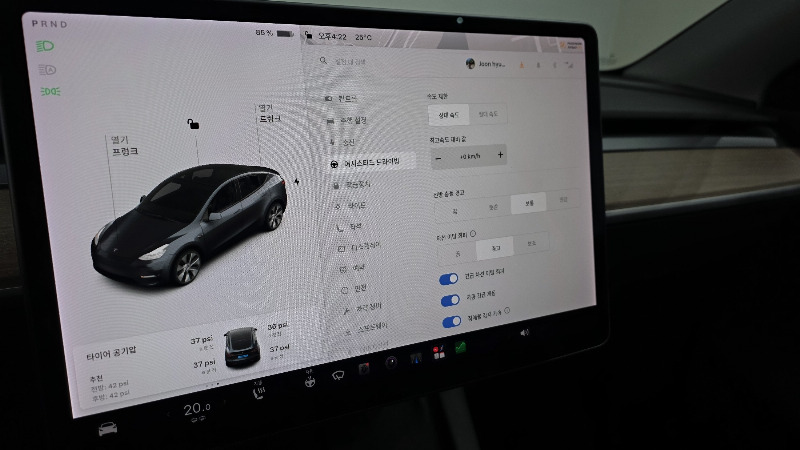The height and width of the screenshot is (450, 800).
Task: Decrease speed offset with minus button
Action: 438,159
